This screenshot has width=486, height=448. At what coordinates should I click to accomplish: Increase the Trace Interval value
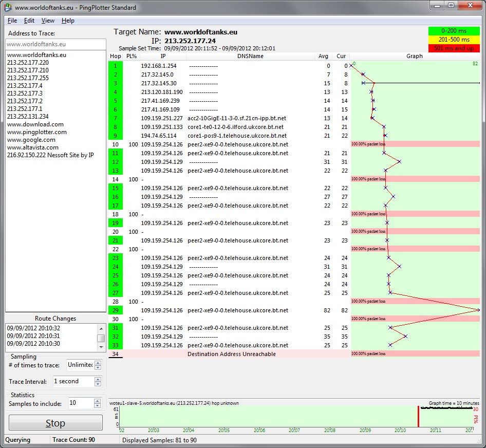pos(98,379)
